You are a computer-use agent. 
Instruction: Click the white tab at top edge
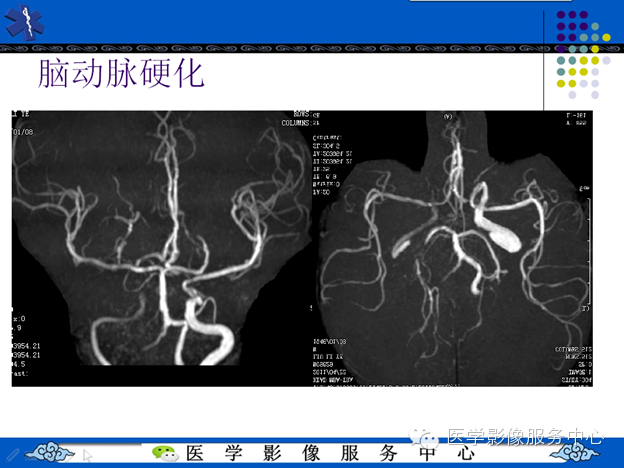click(x=490, y=1)
